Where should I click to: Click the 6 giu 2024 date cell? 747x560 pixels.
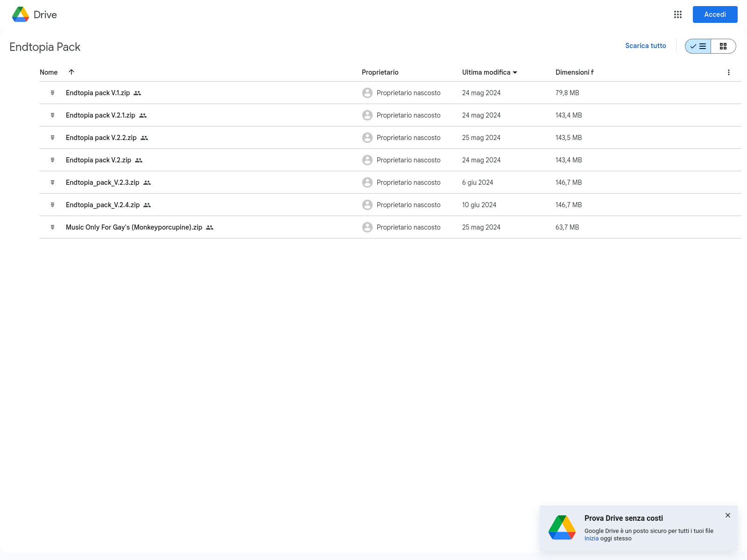(478, 182)
